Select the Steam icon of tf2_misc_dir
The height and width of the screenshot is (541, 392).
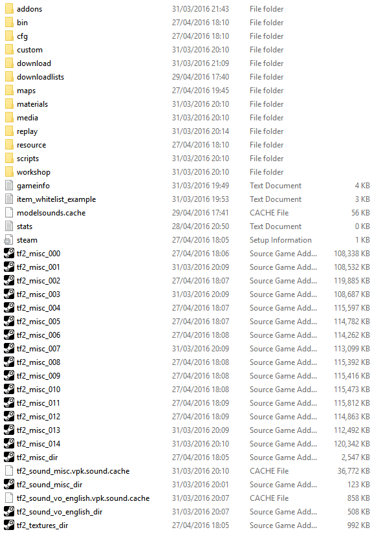coord(9,458)
